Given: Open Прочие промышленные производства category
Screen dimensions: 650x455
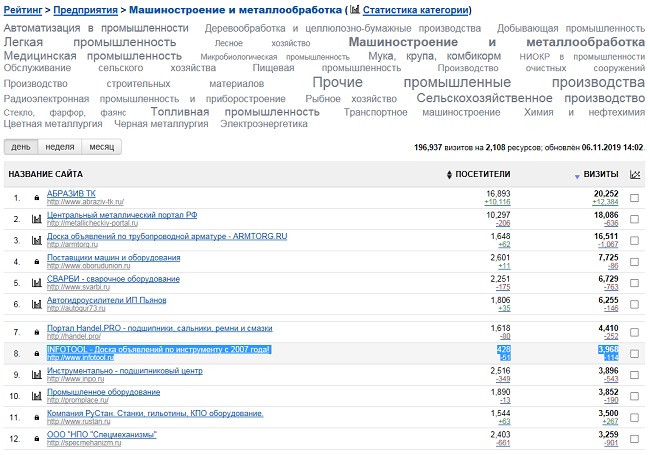Looking at the screenshot, I should point(479,82).
